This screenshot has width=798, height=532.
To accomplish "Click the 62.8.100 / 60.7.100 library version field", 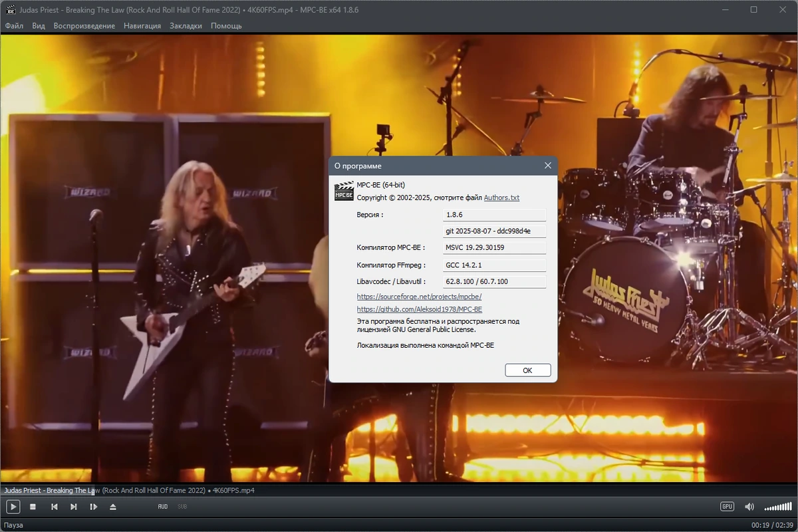I will point(494,281).
